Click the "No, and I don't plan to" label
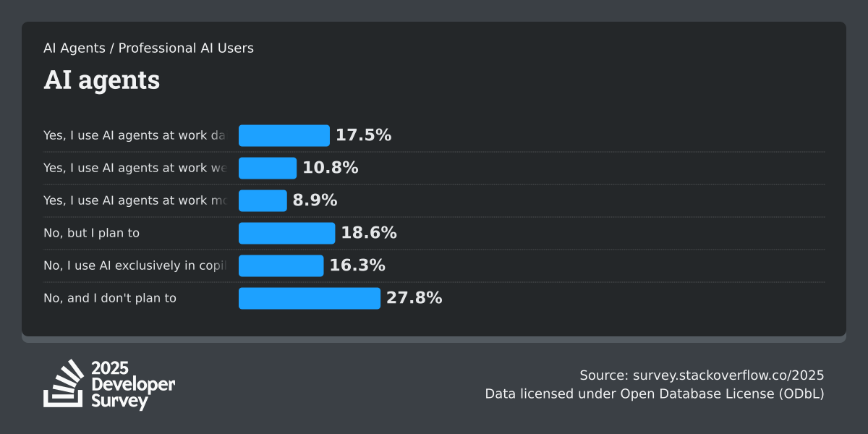This screenshot has height=434, width=868. pos(110,298)
